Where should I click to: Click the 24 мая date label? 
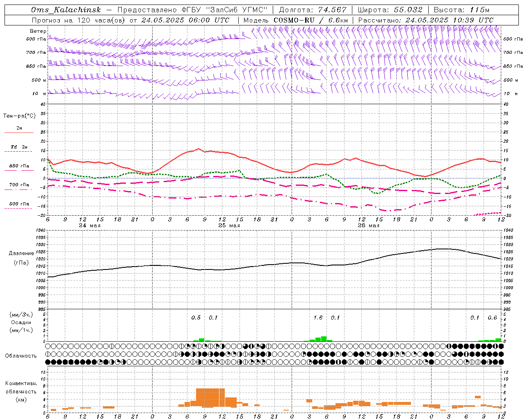tap(89, 226)
